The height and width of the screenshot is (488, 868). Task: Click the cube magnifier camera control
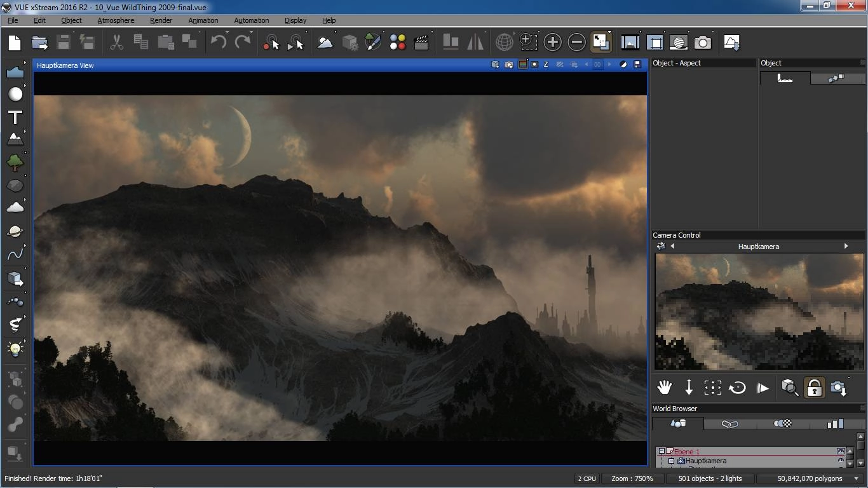(789, 388)
